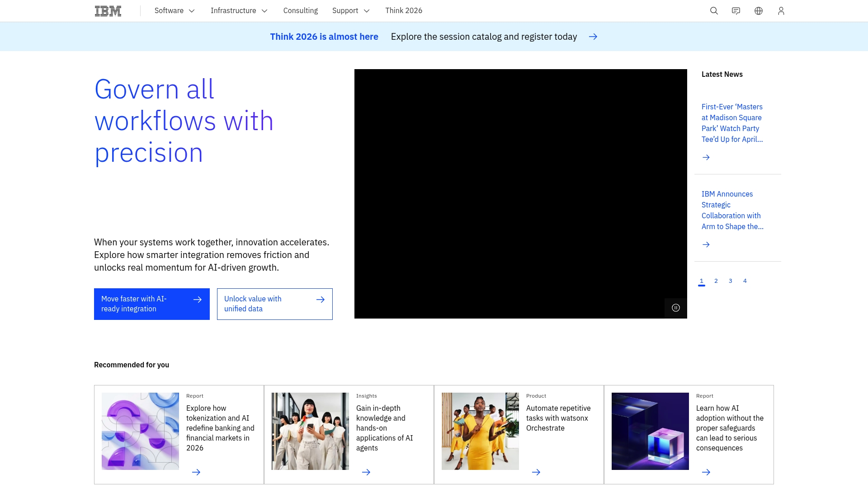
Task: Expand the Software dropdown
Action: click(175, 10)
